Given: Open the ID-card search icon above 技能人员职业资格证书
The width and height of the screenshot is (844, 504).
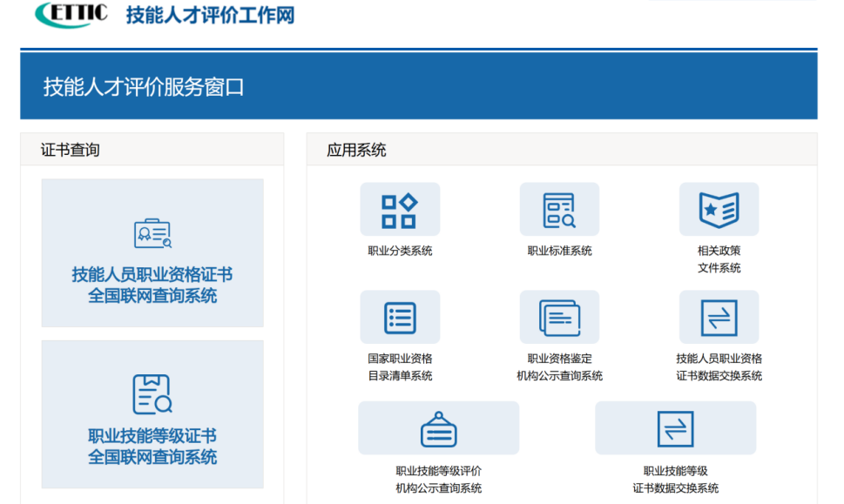Looking at the screenshot, I should click(151, 231).
